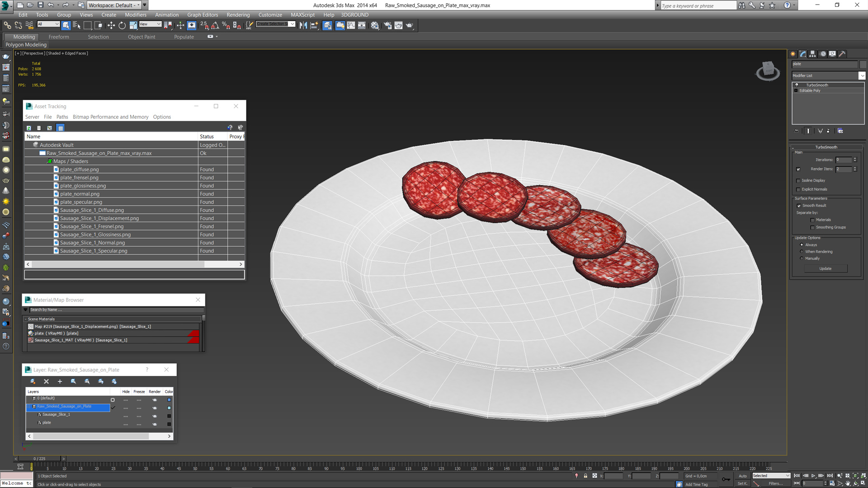
Task: Activate the Rotate tool in the main toolbar
Action: (x=122, y=25)
